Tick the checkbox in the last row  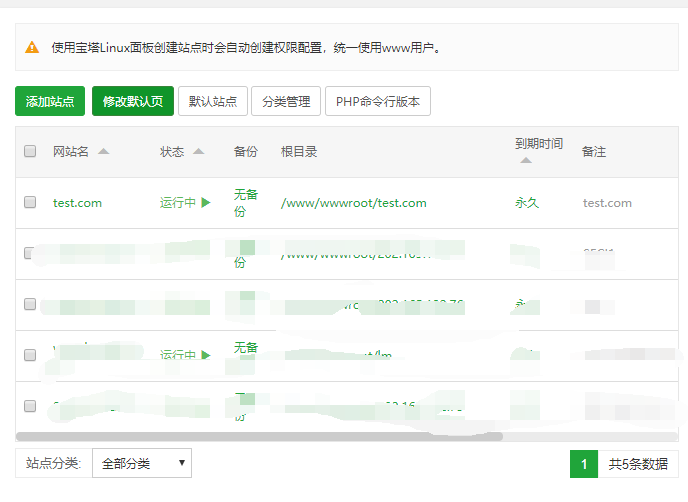[x=30, y=406]
